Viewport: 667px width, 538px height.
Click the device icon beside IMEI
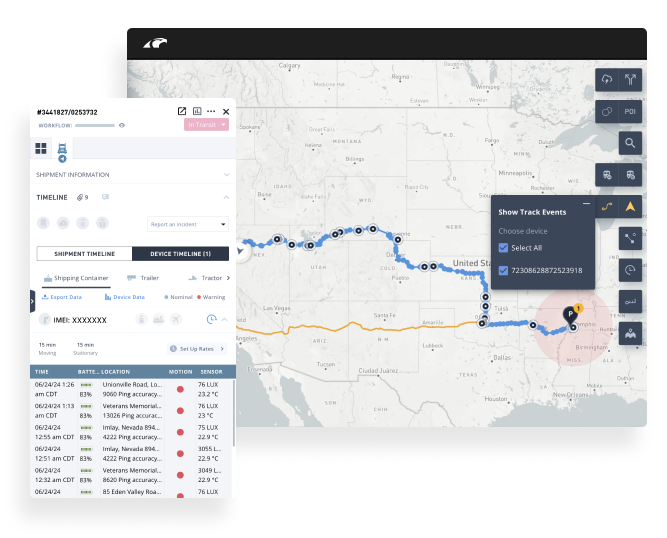pyautogui.click(x=45, y=319)
